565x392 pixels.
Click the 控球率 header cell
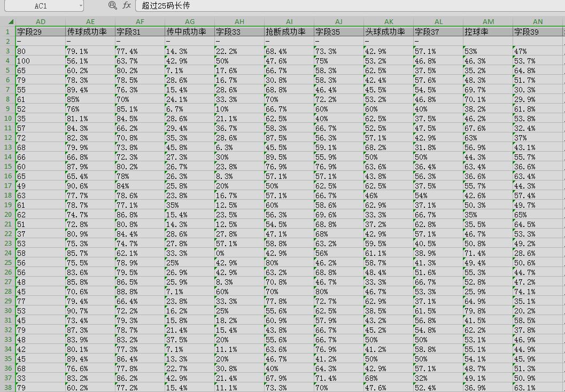[487, 32]
